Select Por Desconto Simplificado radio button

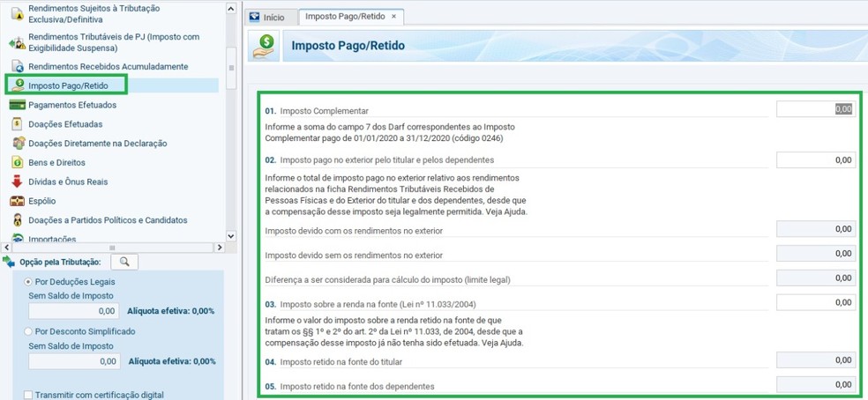coord(28,331)
